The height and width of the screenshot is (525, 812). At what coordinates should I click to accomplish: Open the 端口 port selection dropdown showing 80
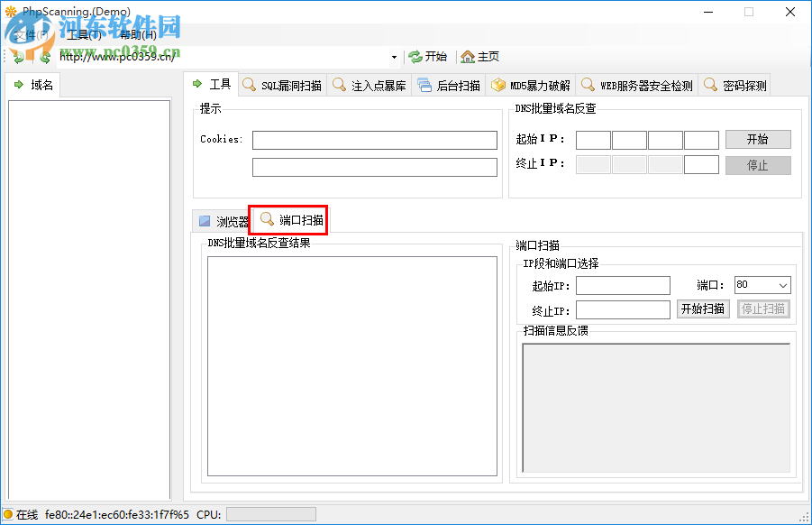[x=781, y=283]
